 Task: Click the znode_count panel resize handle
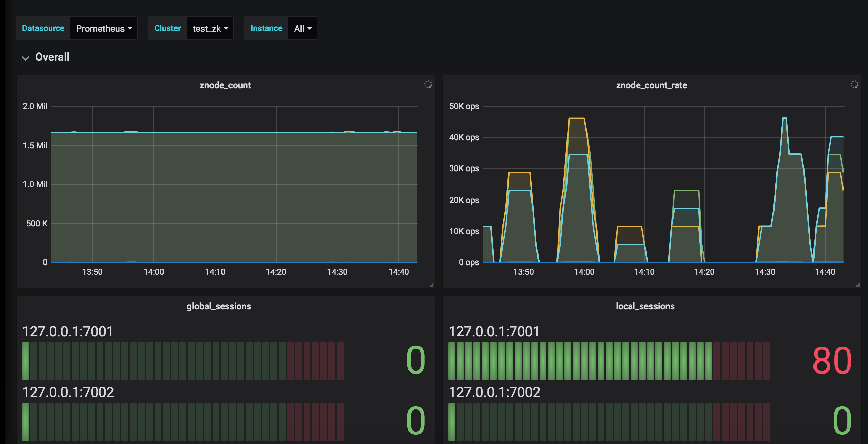click(x=431, y=285)
